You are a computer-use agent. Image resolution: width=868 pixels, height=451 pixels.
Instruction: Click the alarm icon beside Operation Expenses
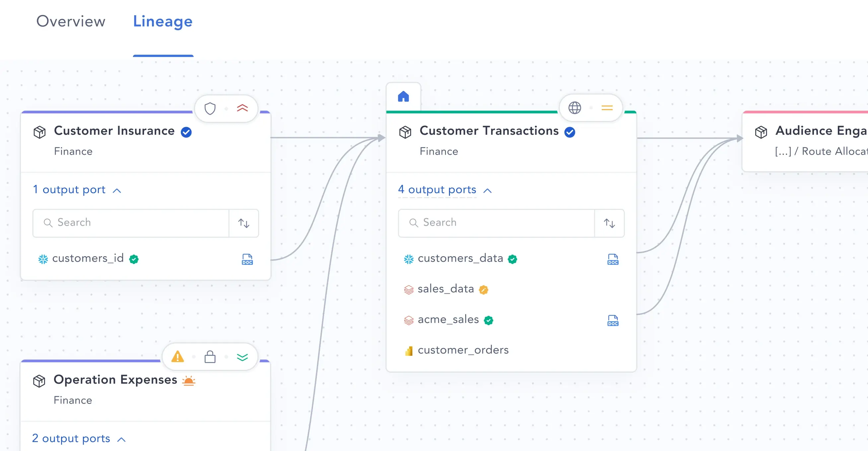pos(189,381)
